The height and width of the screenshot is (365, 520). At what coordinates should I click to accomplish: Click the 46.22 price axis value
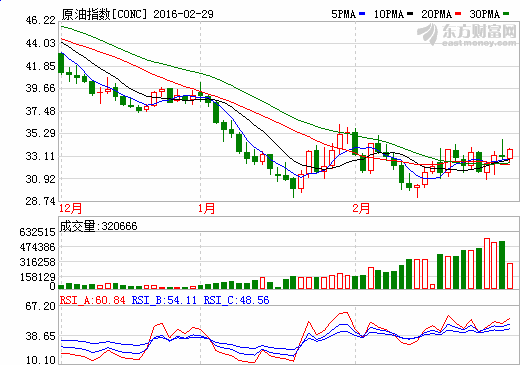[41, 20]
